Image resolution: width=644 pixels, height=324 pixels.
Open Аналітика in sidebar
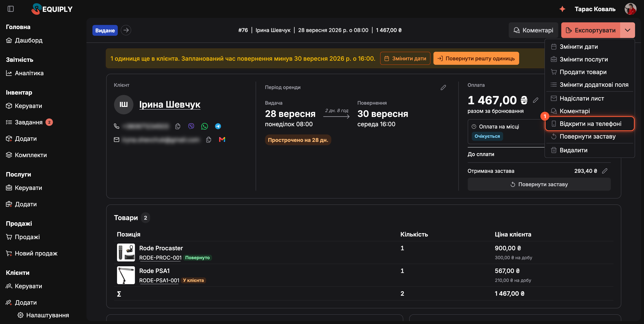pyautogui.click(x=25, y=73)
